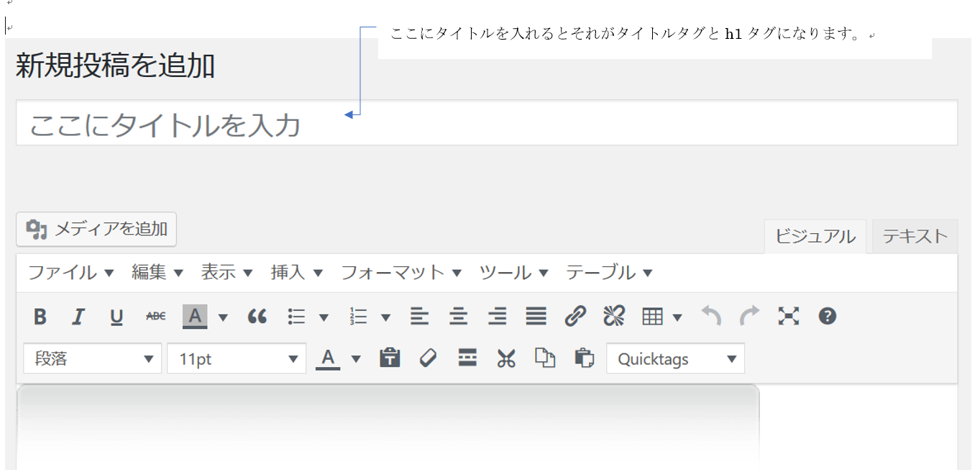The width and height of the screenshot is (980, 470).
Task: Remove link with the broken chain icon
Action: (x=613, y=317)
